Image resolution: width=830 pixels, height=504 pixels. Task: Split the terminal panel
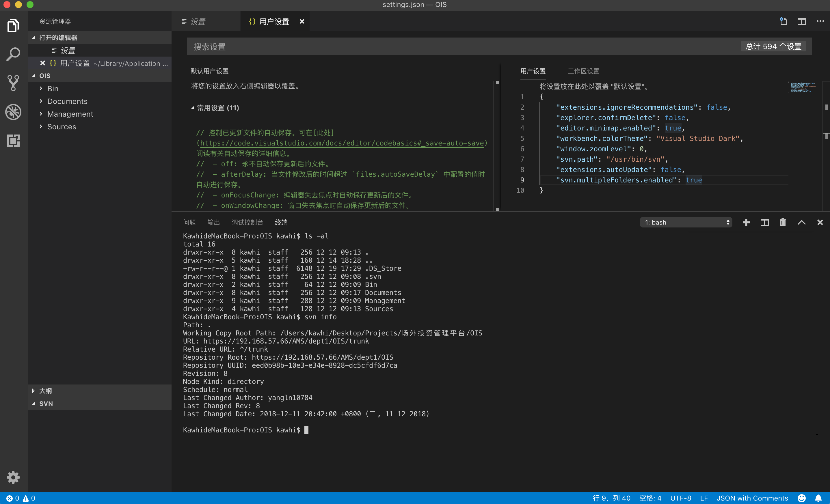click(x=764, y=222)
